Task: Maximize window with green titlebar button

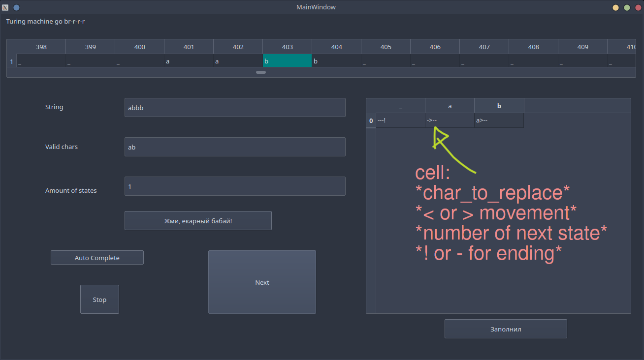Action: [627, 7]
